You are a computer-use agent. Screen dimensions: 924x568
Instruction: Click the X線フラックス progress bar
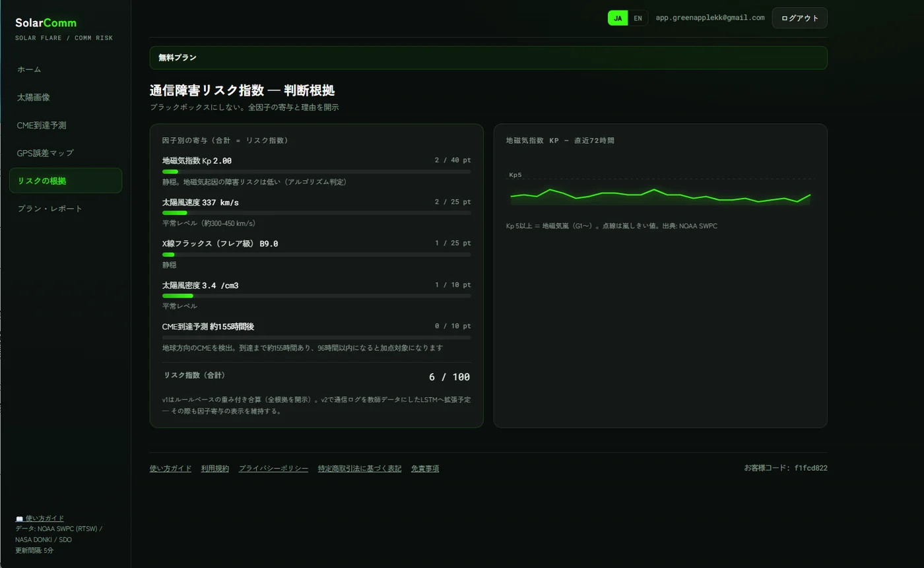tap(317, 255)
